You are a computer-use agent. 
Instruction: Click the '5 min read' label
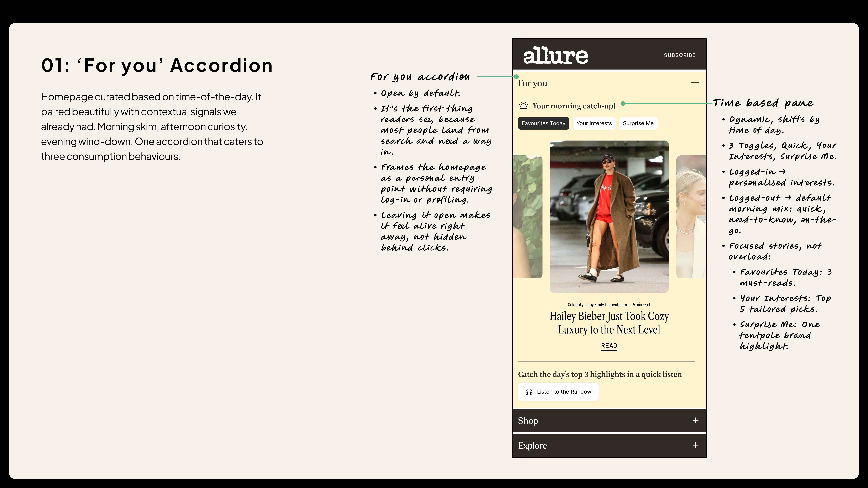coord(641,305)
